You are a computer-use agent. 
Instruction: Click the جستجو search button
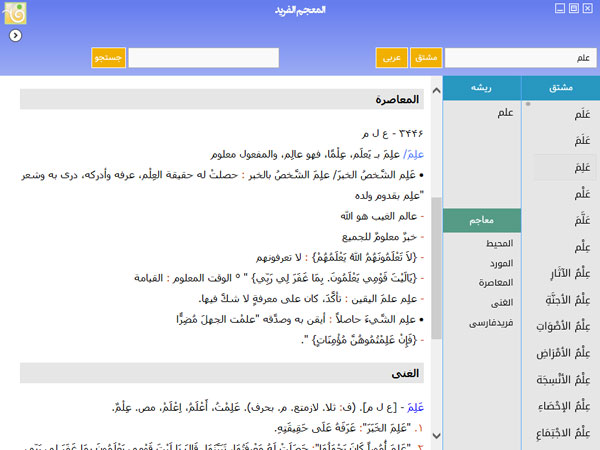108,58
